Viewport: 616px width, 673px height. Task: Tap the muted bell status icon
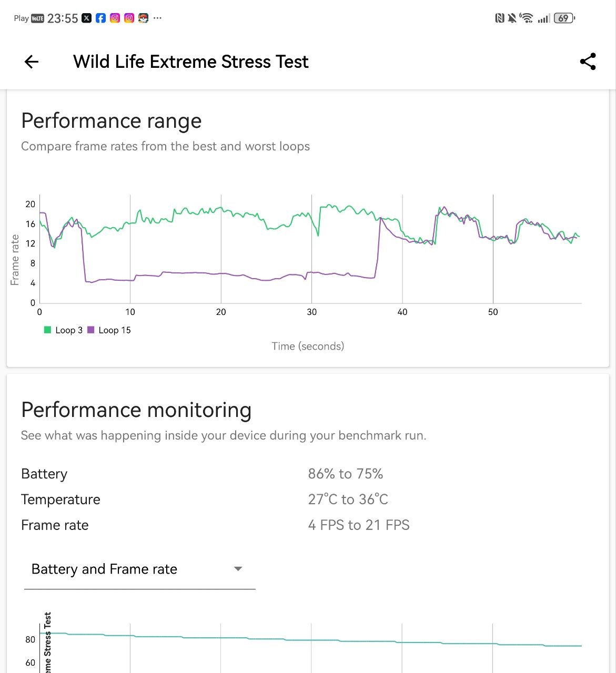pos(512,18)
